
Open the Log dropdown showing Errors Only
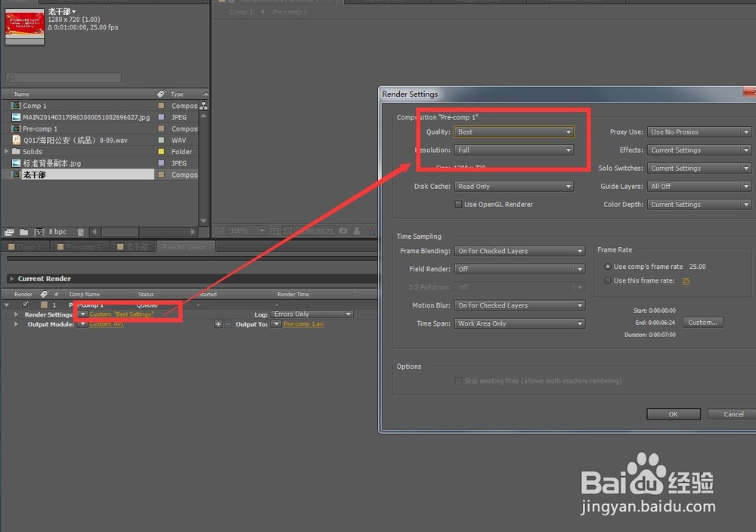(x=312, y=314)
